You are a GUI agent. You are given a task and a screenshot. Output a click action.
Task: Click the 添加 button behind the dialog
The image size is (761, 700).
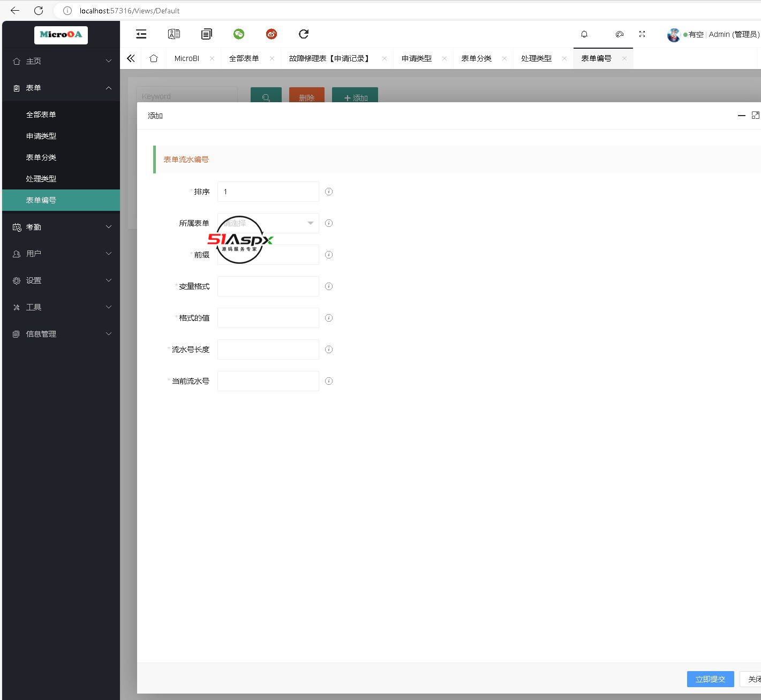point(355,95)
